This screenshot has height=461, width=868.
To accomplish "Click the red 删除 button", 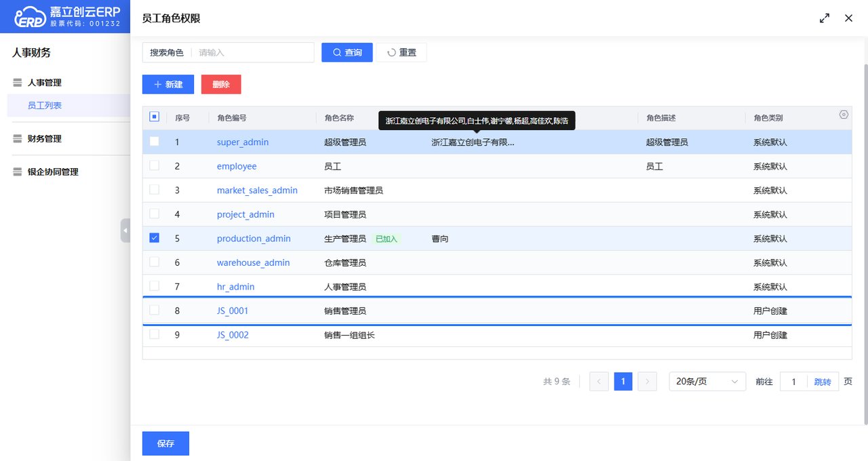I will pyautogui.click(x=221, y=84).
